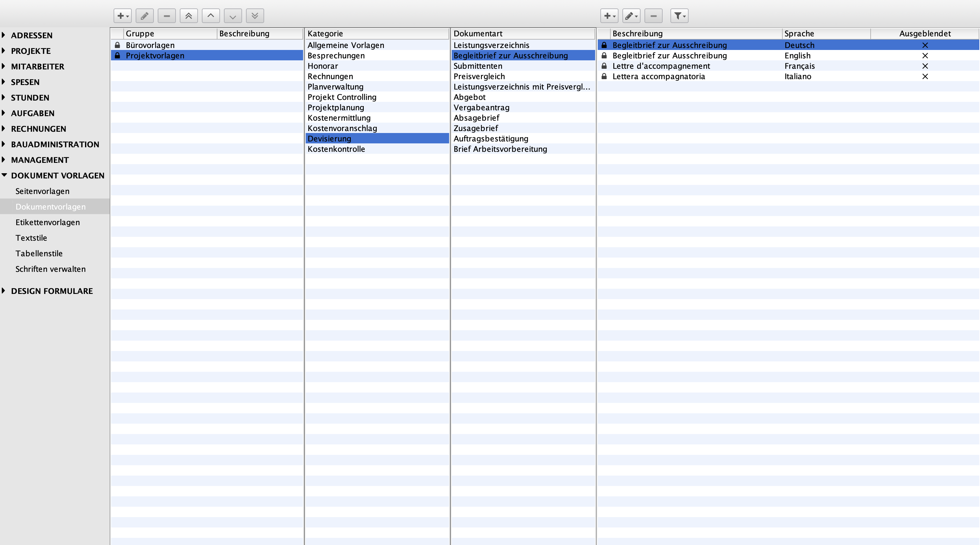Click the add template plus button on right
980x545 pixels.
click(x=609, y=16)
